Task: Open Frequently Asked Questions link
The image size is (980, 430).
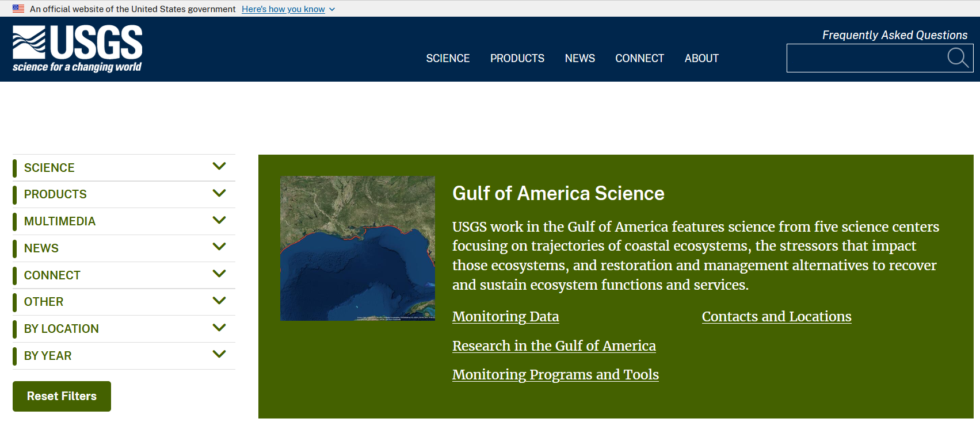Action: pyautogui.click(x=895, y=35)
